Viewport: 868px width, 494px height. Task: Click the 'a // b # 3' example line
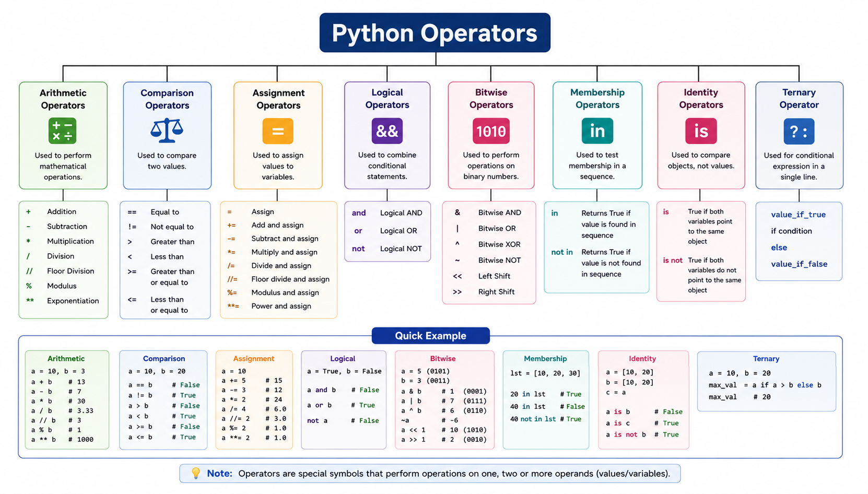tap(56, 420)
